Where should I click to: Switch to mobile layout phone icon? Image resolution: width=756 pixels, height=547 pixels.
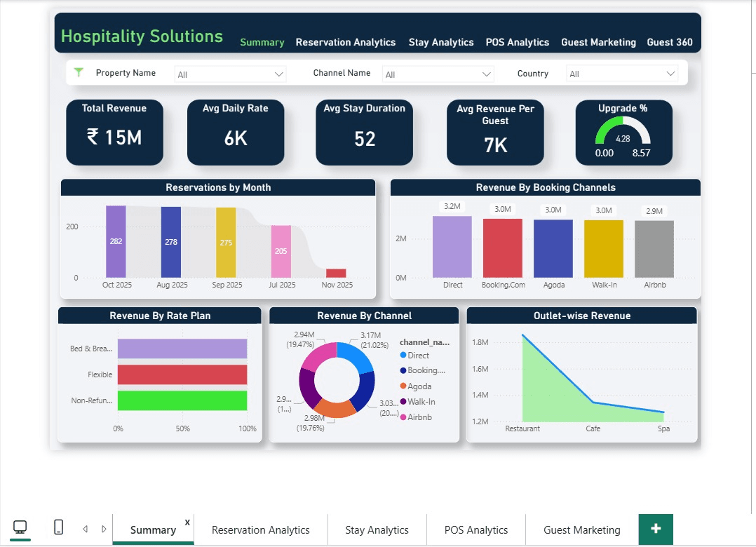(58, 527)
